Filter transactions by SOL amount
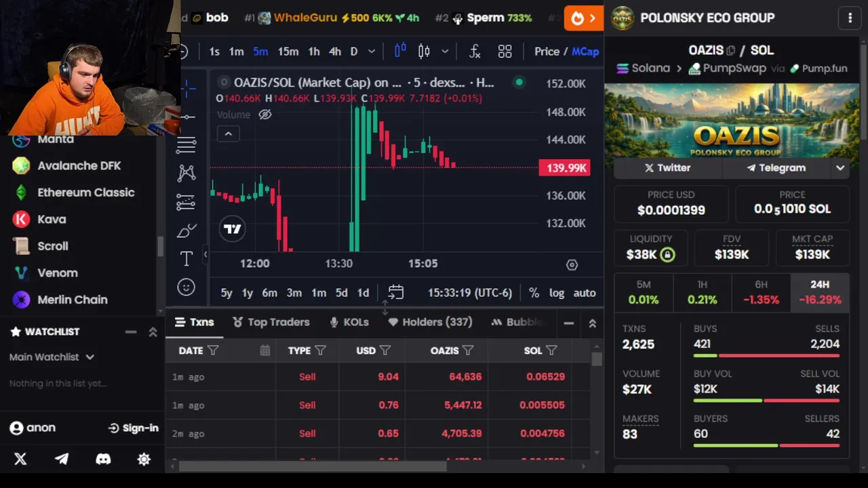The height and width of the screenshot is (488, 868). pos(551,350)
